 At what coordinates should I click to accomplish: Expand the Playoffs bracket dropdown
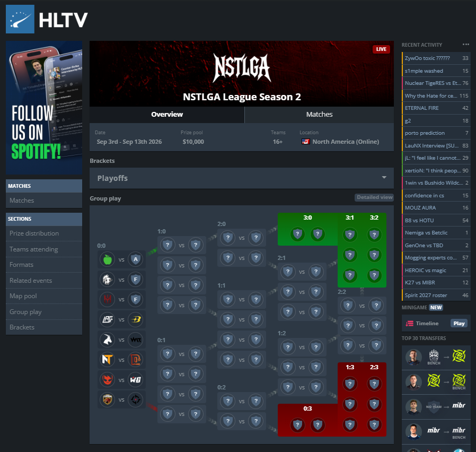[x=242, y=178]
